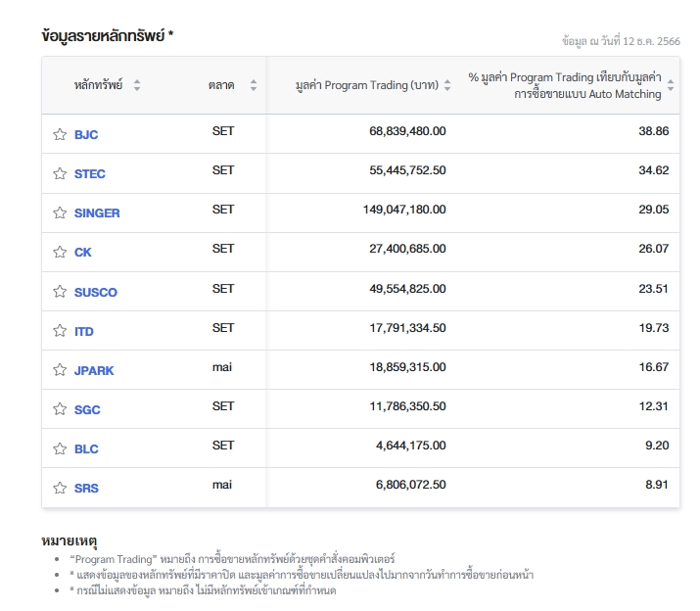Select the percentage 34.62
The width and height of the screenshot is (700, 611).
[x=654, y=170]
